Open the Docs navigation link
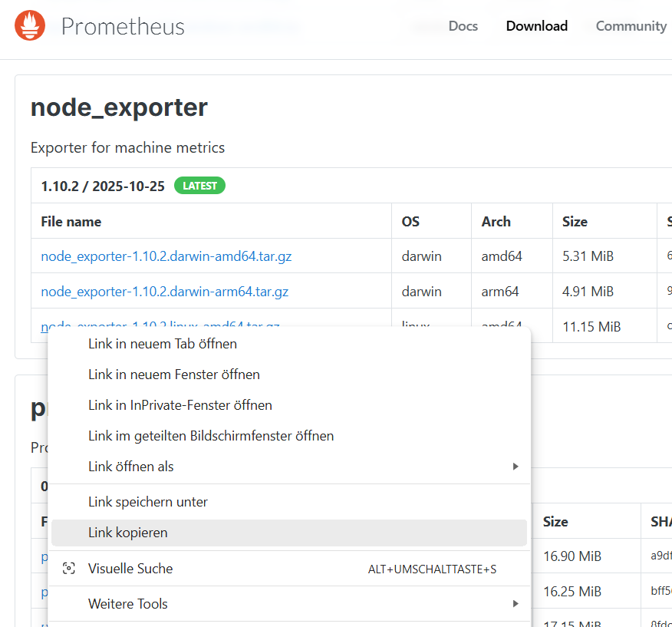Screen dimensions: 672x627 coord(463,26)
